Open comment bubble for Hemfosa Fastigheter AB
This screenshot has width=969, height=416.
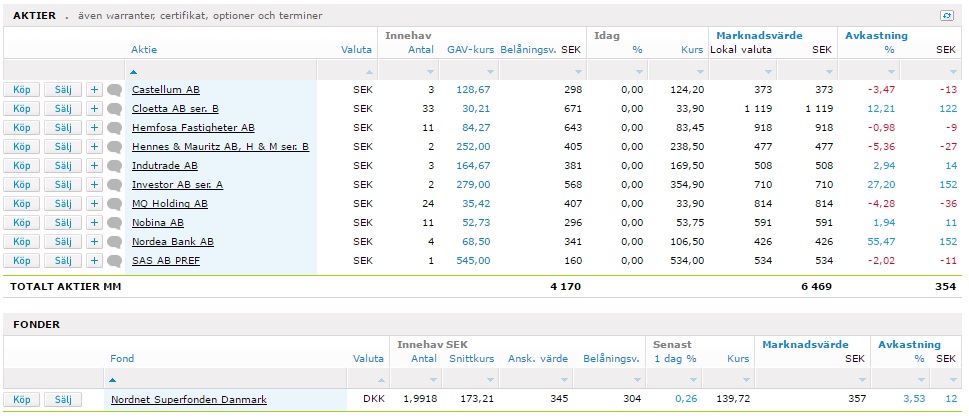(x=114, y=128)
